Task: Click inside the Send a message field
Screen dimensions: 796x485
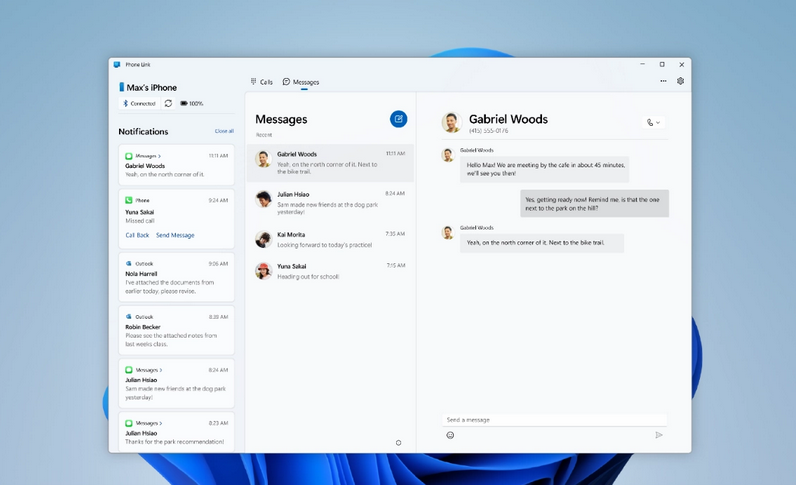Action: point(554,420)
